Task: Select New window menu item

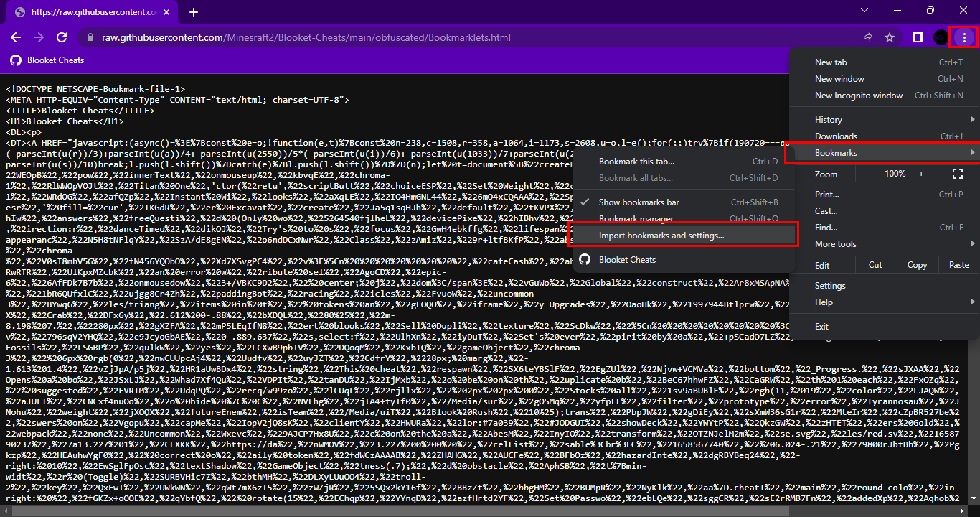Action: (x=885, y=79)
